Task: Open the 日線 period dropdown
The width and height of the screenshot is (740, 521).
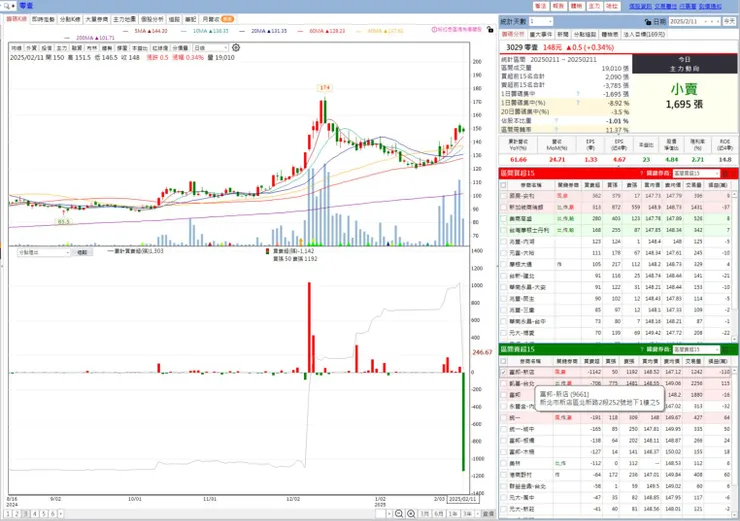Action: (210, 48)
